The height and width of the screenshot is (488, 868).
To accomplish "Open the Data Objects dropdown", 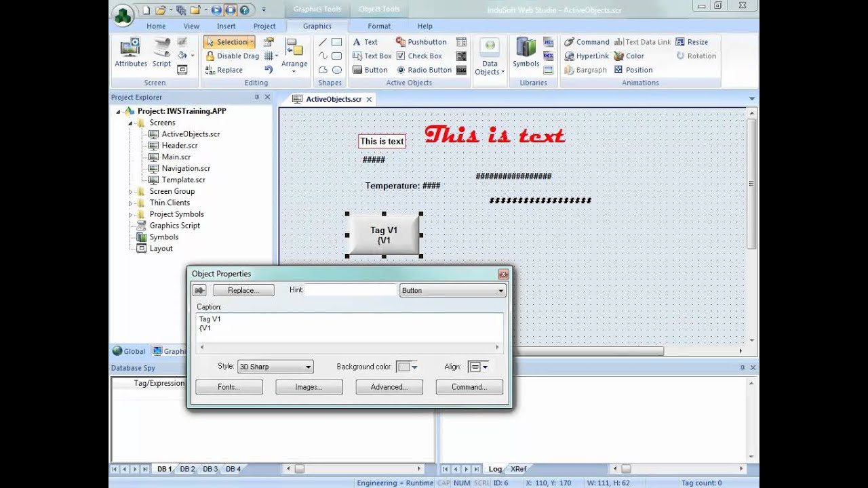I will pos(490,57).
